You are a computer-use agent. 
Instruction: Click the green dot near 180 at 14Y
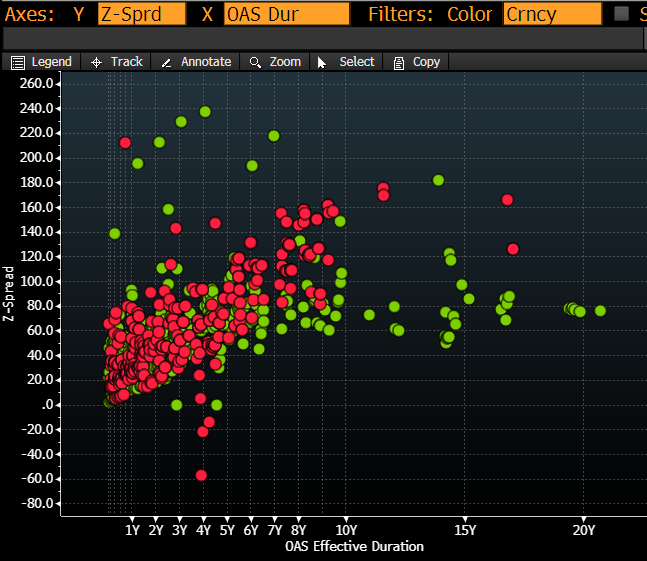pos(438,180)
